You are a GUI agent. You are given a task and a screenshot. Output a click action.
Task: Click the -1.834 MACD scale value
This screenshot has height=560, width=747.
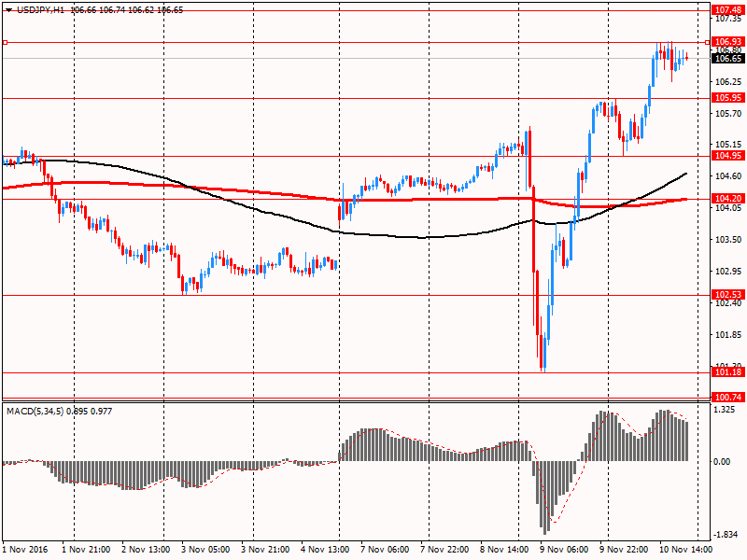(726, 535)
